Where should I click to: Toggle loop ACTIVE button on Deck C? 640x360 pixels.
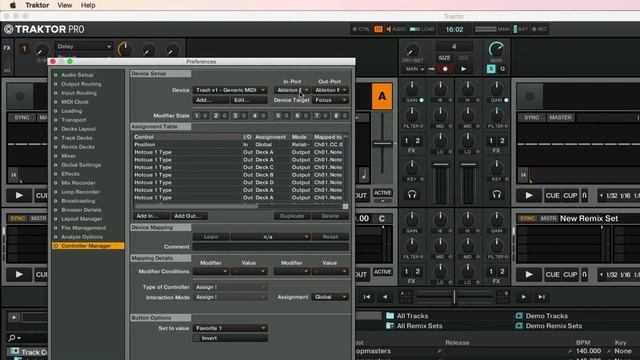coord(382,272)
